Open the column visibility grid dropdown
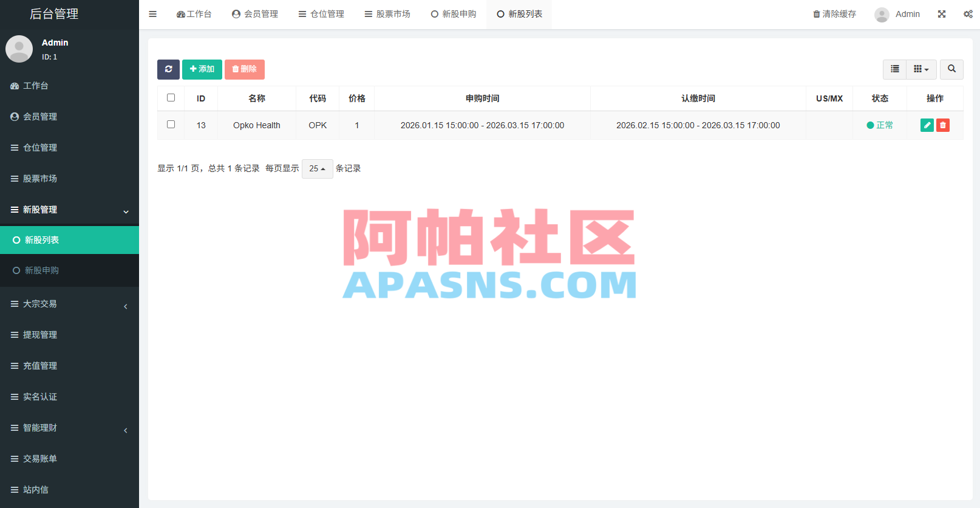 pyautogui.click(x=921, y=69)
